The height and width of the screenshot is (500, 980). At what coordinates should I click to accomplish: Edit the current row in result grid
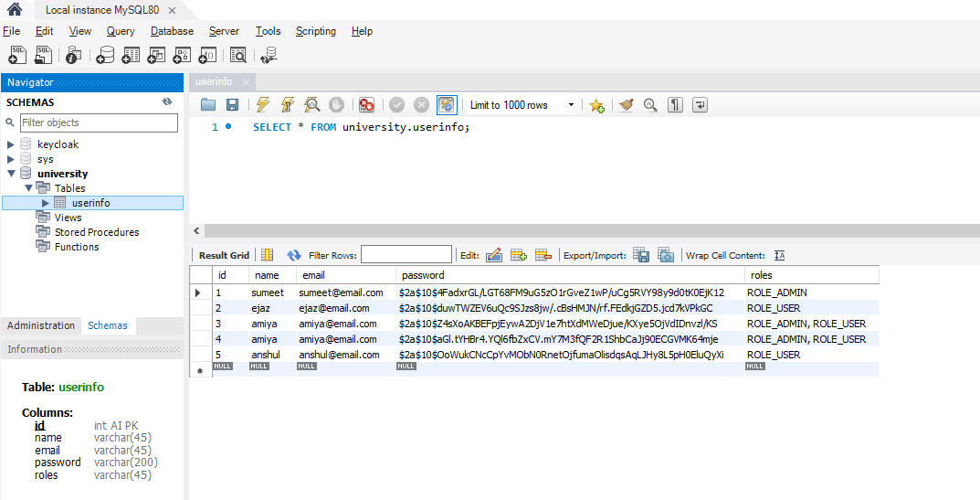coord(494,255)
